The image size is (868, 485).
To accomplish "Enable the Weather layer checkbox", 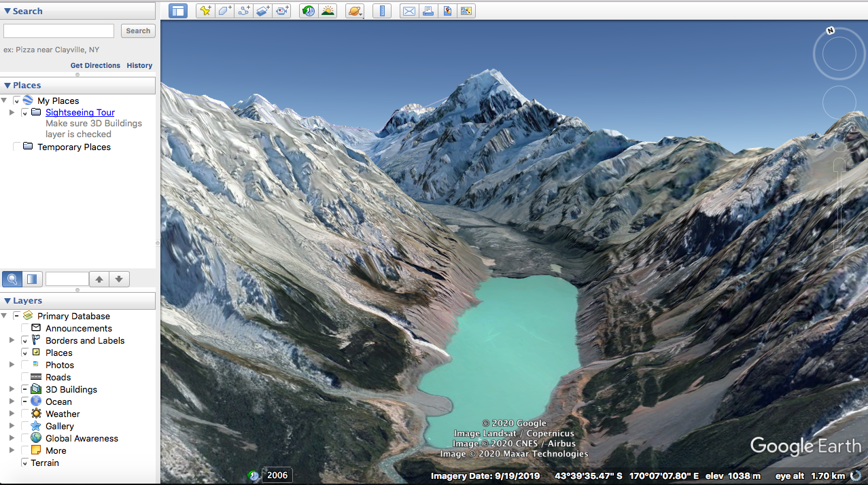I will [26, 414].
